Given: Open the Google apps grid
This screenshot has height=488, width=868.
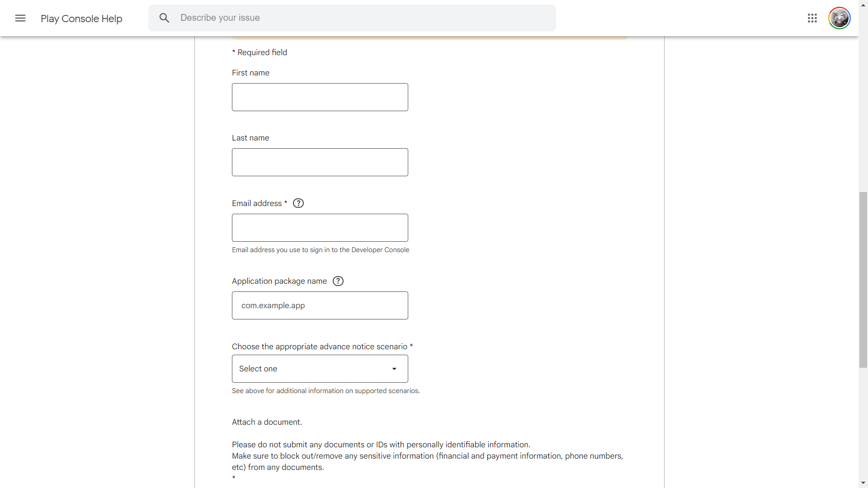Looking at the screenshot, I should click(x=812, y=18).
